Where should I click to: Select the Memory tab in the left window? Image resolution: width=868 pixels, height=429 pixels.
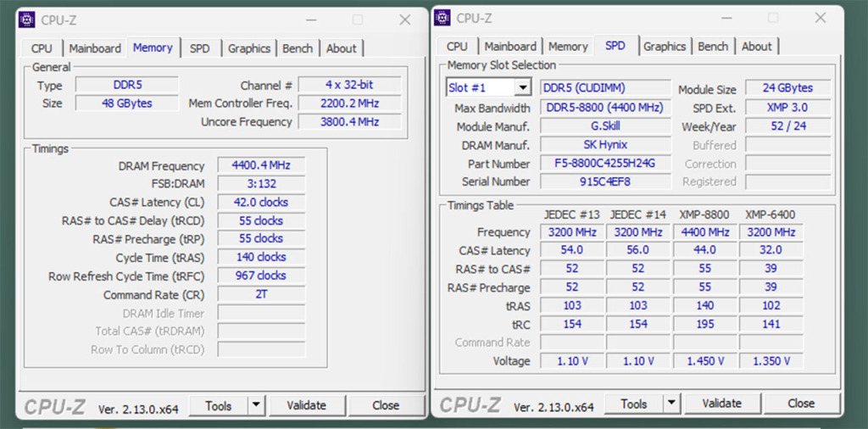tap(153, 47)
